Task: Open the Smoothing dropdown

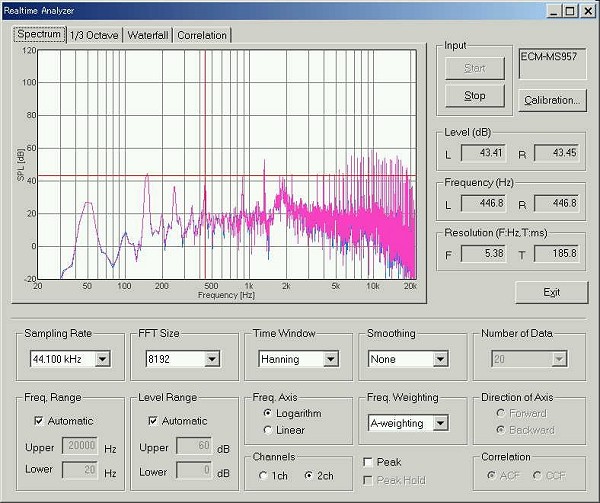Action: click(x=440, y=359)
